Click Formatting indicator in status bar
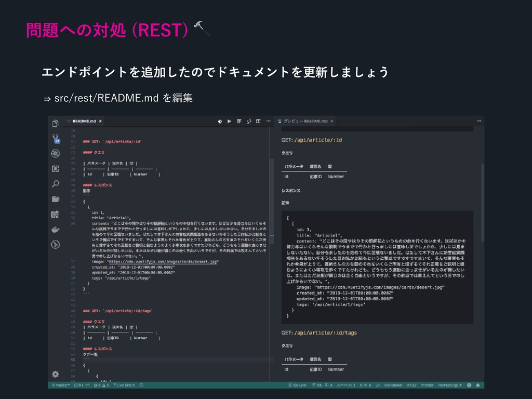This screenshot has width=532, height=399. [x=450, y=385]
